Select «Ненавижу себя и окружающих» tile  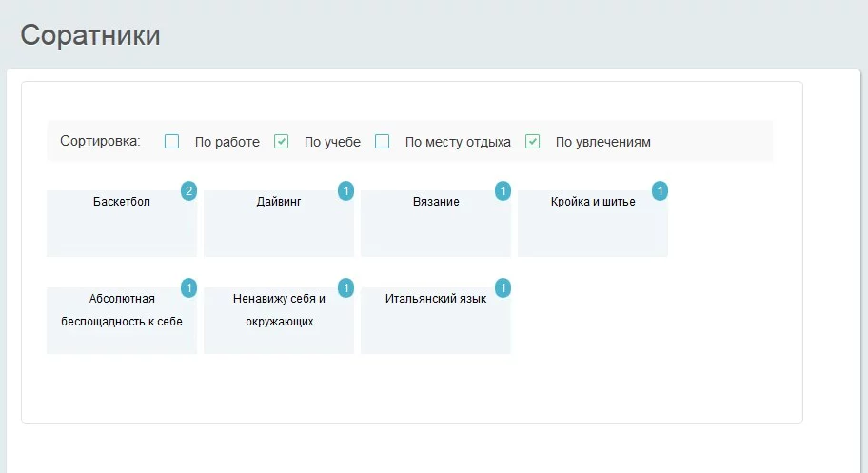pos(279,322)
